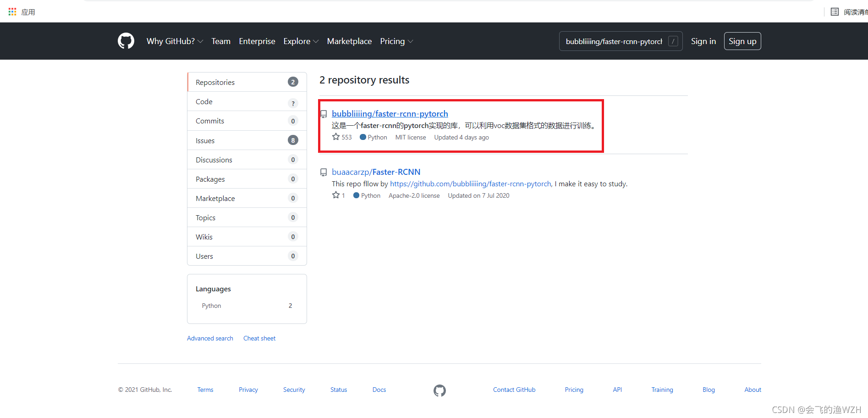Image resolution: width=868 pixels, height=418 pixels.
Task: Click the Python language dot for buaacarzp repo
Action: click(357, 195)
